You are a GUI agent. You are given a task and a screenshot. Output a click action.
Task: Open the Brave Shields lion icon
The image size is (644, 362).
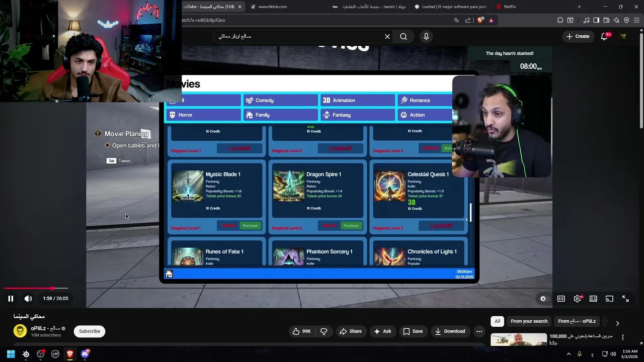(480, 20)
